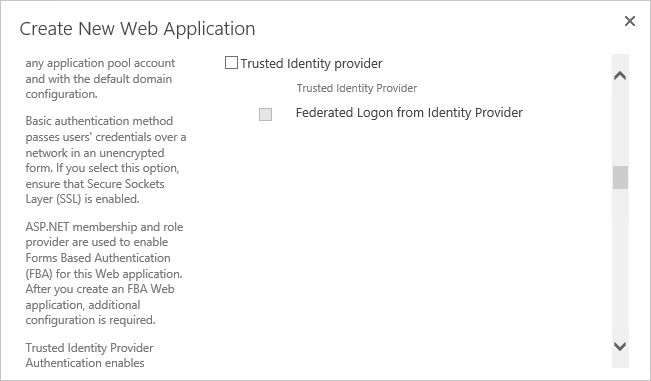
Task: Click '(FBA) for this Web application' text
Action: [x=104, y=274]
